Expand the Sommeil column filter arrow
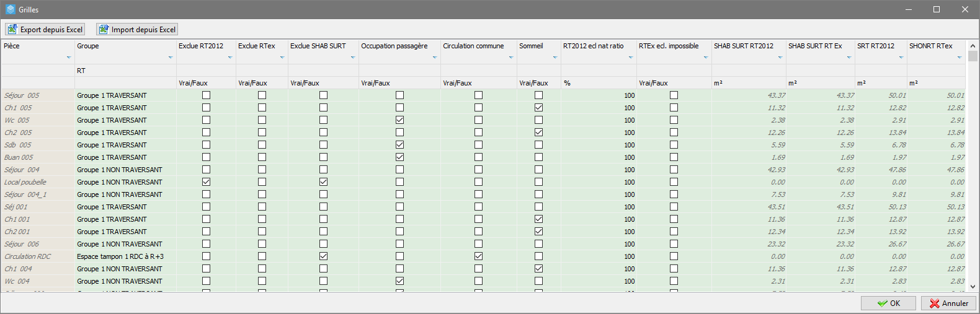This screenshot has height=314, width=980. [x=555, y=58]
